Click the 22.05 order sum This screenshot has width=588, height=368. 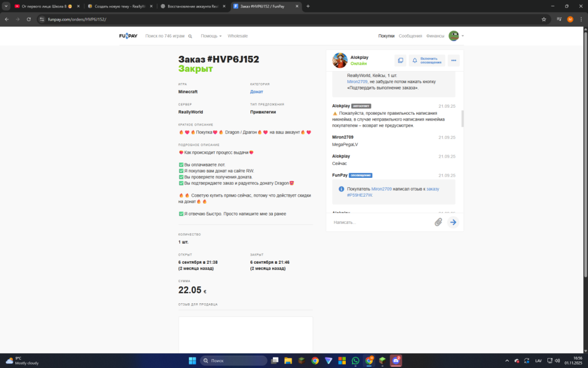click(x=192, y=290)
